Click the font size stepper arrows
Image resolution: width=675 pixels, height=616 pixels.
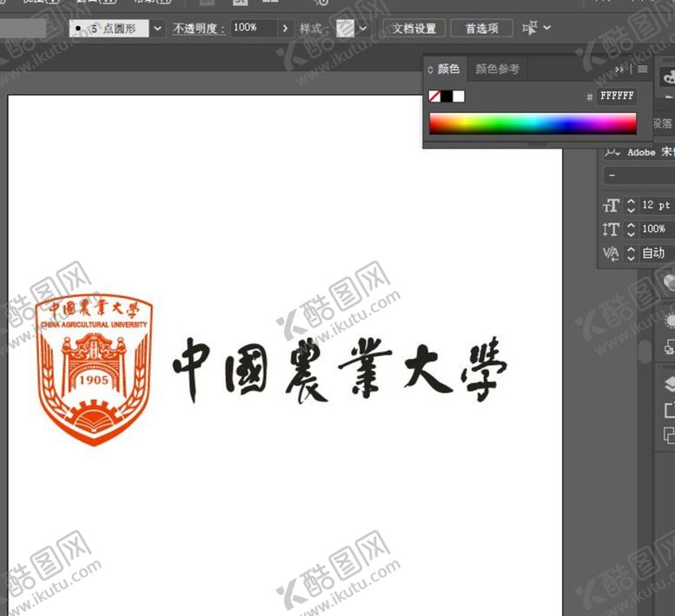pos(632,206)
